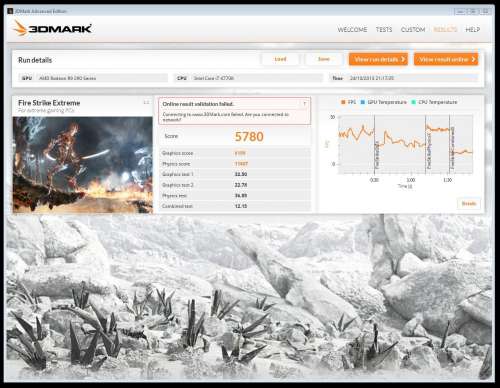
Task: Click the Load button in Run details
Action: pos(280,59)
